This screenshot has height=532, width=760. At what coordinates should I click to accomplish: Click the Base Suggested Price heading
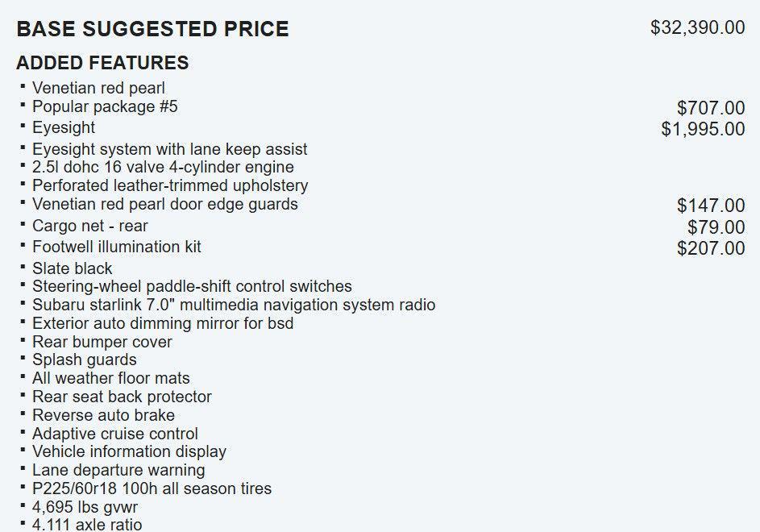click(152, 29)
